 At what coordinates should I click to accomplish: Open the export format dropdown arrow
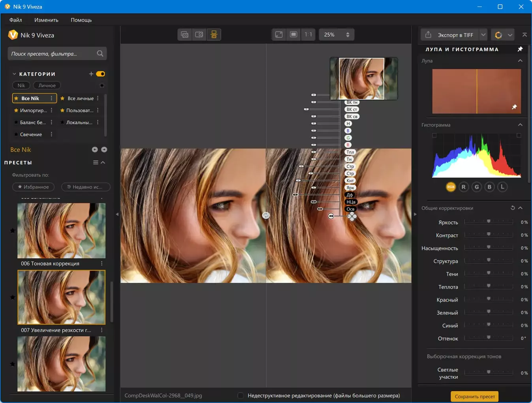(483, 35)
